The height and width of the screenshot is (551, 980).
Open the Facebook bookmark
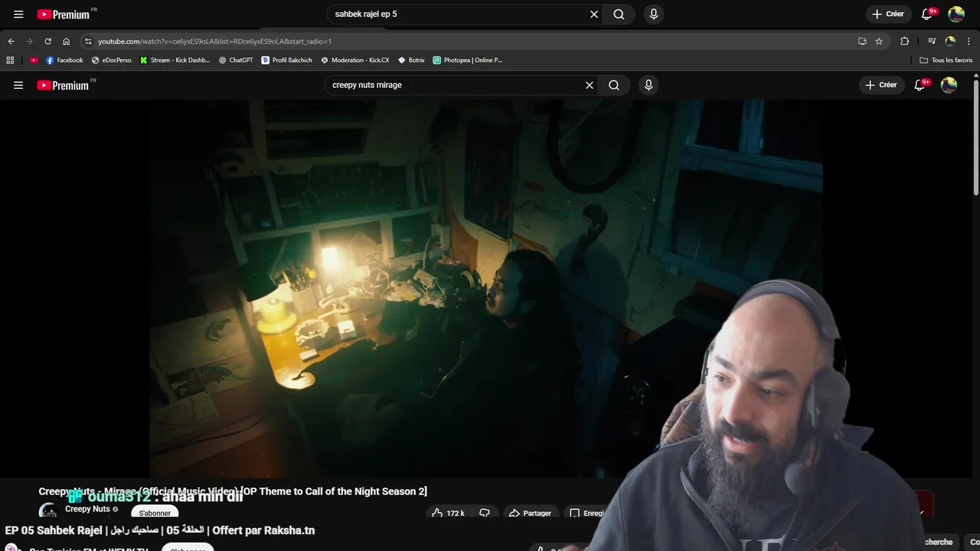(64, 60)
